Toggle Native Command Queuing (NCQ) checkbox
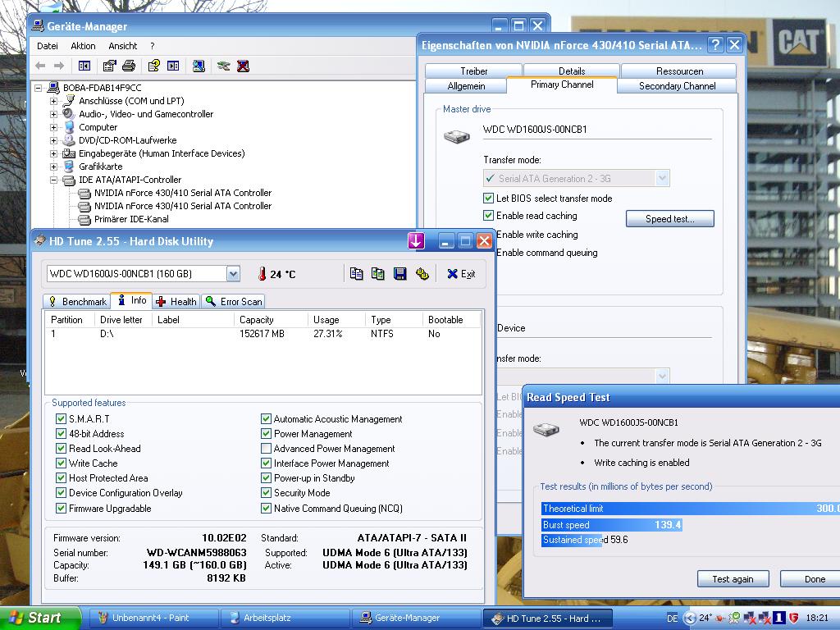 (266, 508)
